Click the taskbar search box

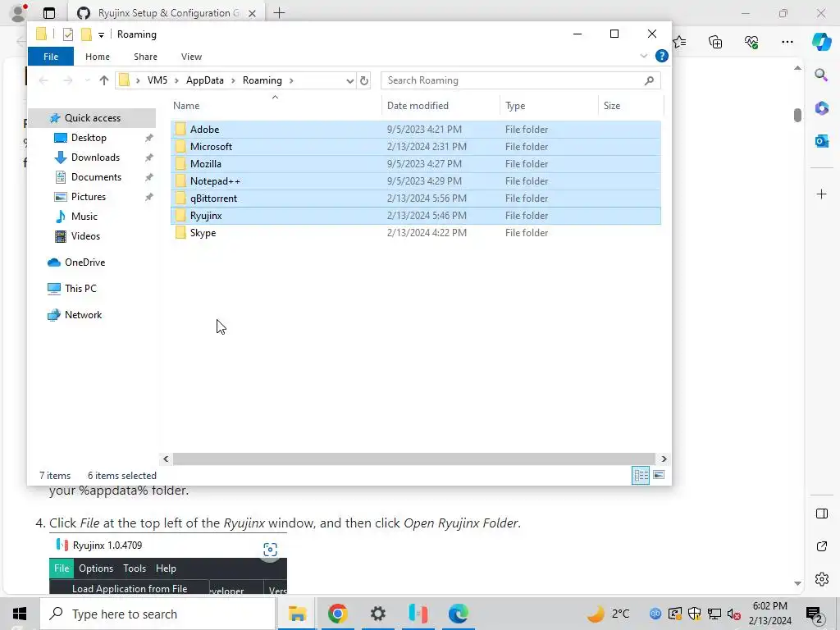[157, 614]
